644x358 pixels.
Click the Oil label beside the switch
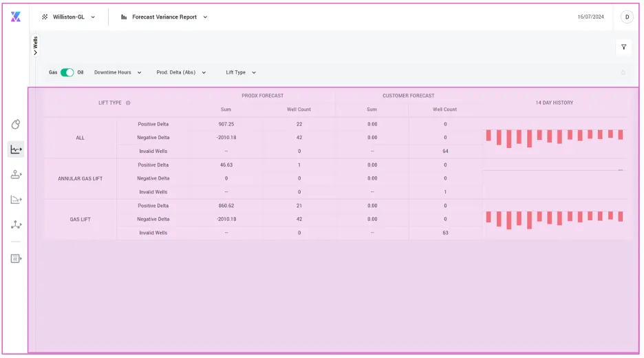coord(80,72)
